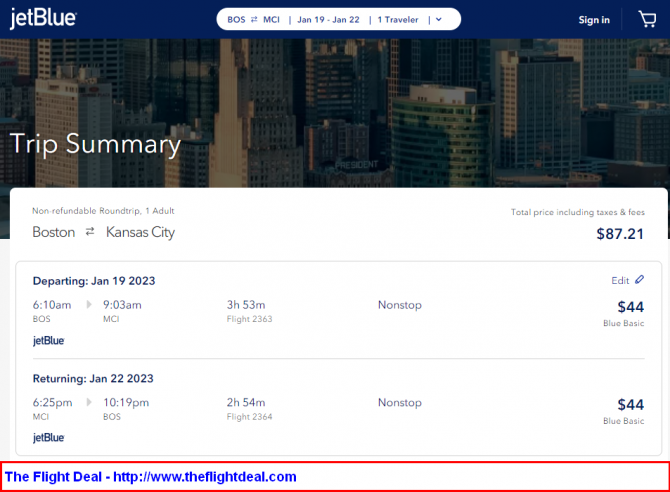This screenshot has width=670, height=492.
Task: Click 10:19pm arrival time
Action: pos(126,403)
